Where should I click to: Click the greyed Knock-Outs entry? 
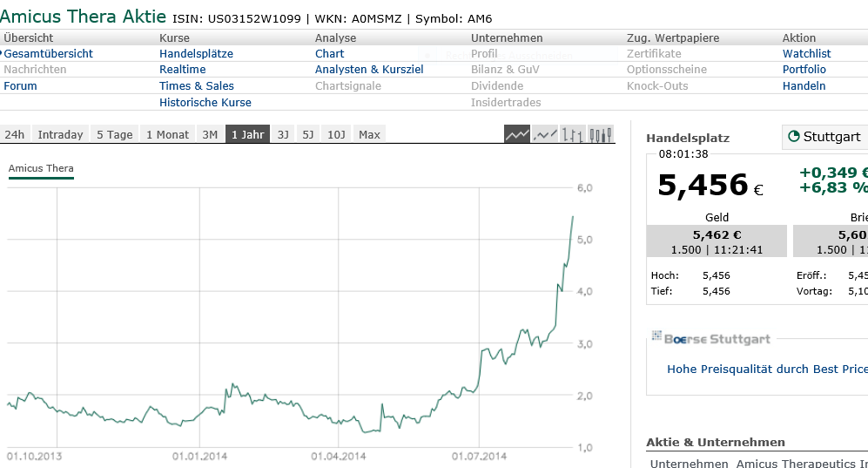tap(657, 86)
